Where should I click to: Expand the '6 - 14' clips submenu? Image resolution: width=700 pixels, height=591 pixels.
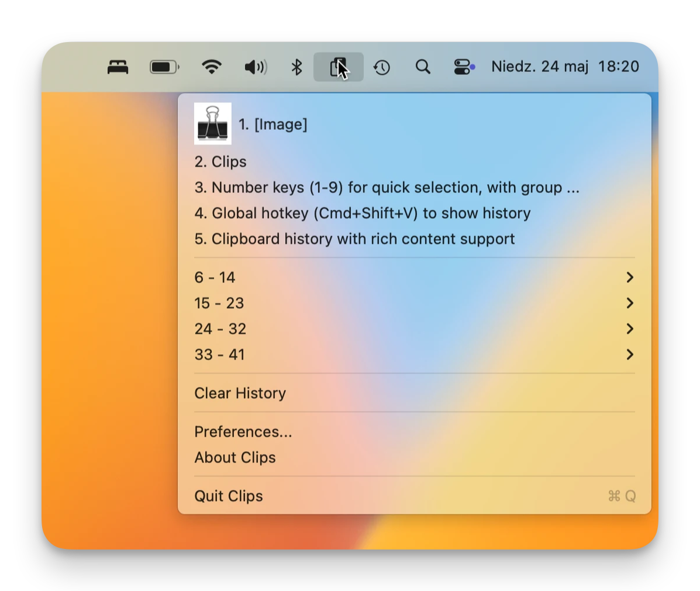pos(414,277)
